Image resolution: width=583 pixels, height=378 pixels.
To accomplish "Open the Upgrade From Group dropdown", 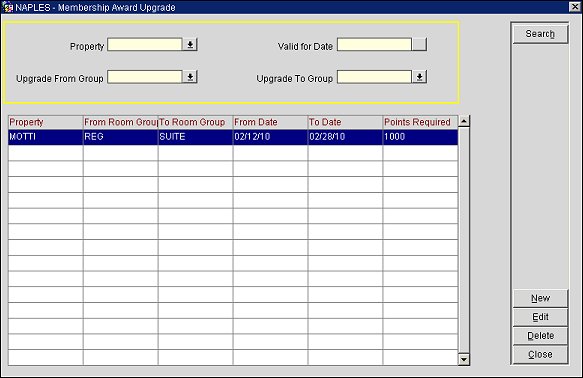I will pos(190,77).
